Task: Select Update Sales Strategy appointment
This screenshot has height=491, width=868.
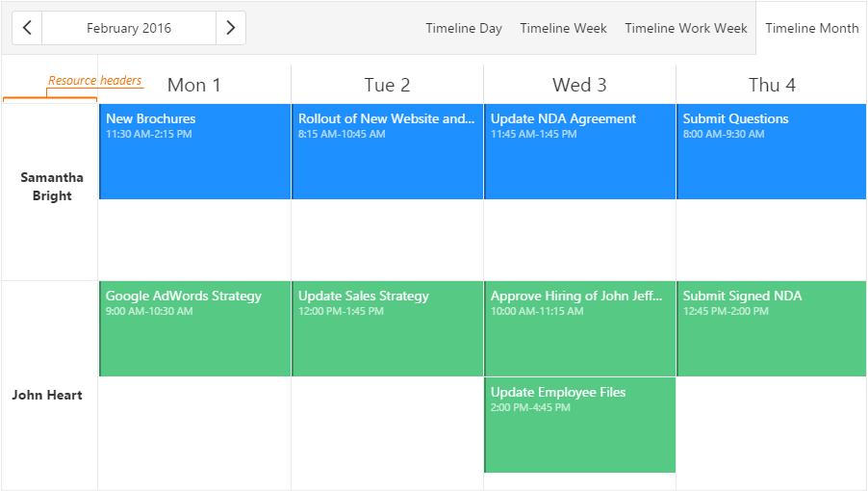Action: pos(387,328)
